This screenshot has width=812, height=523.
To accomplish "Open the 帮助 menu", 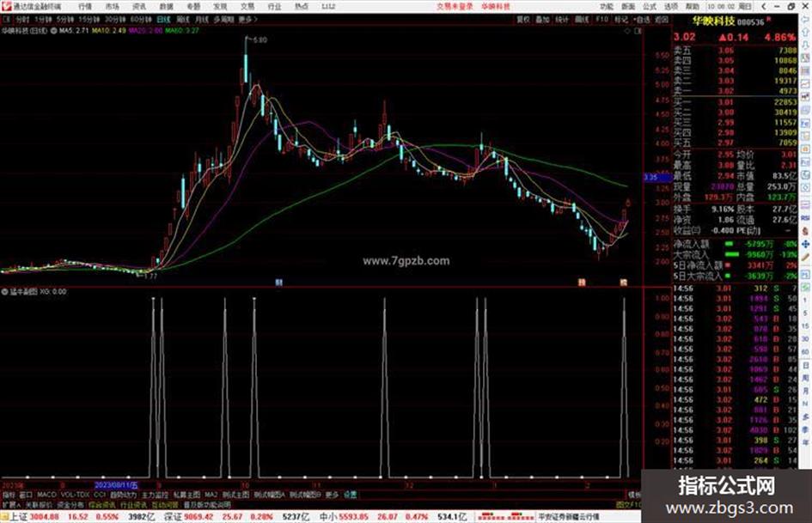I will coord(692,6).
